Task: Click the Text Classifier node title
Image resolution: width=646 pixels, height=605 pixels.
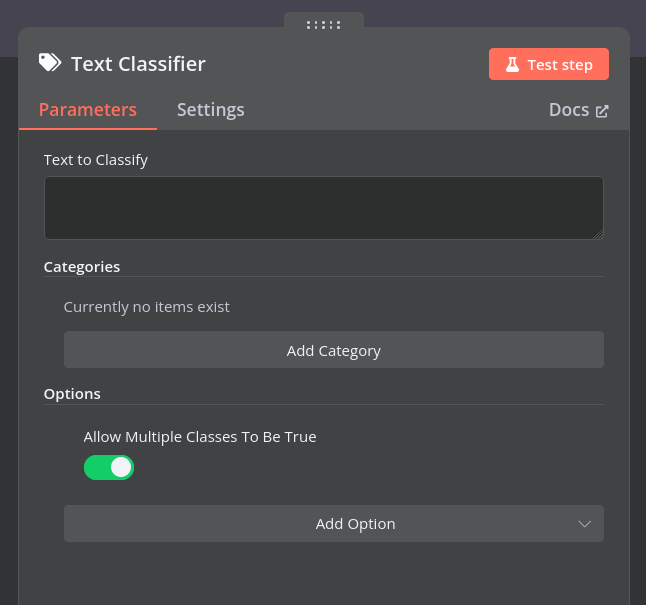Action: pos(138,64)
